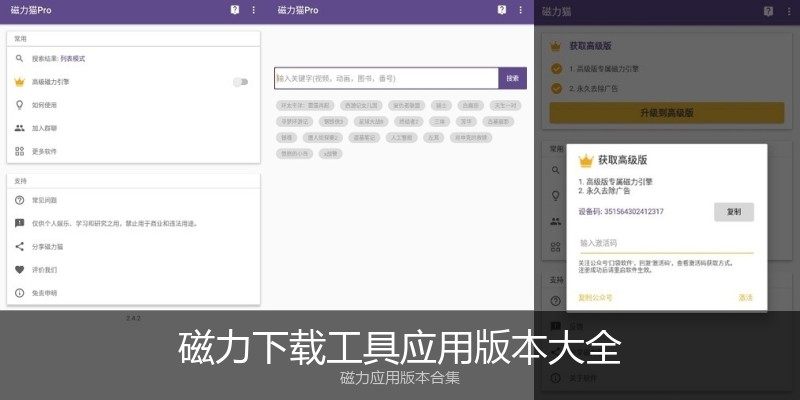Click device code text 351564302412317
The height and width of the screenshot is (400, 800).
pyautogui.click(x=634, y=212)
